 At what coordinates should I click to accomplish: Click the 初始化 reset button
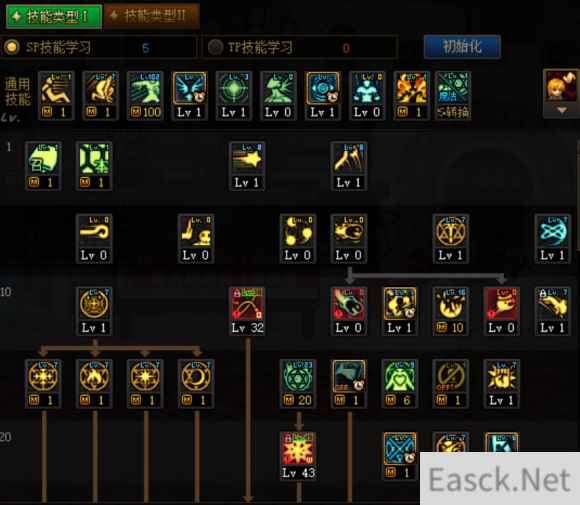tap(462, 47)
